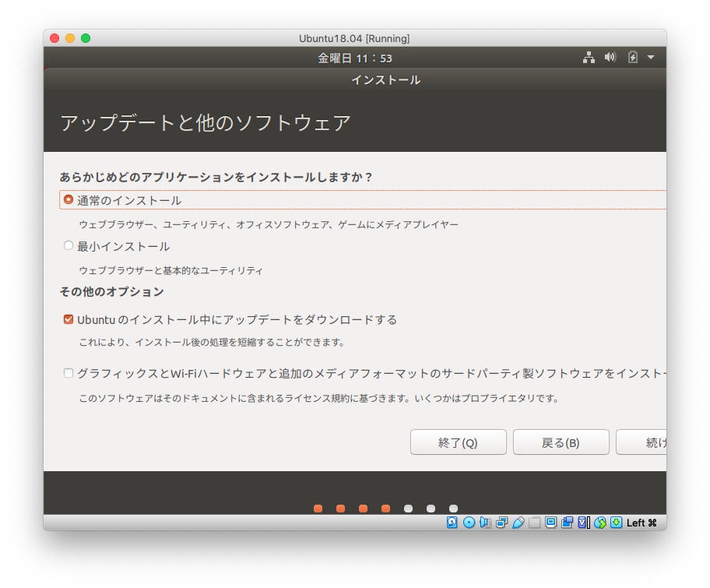Open the network icon in Ubuntu top panel
This screenshot has width=710, height=588.
[590, 57]
